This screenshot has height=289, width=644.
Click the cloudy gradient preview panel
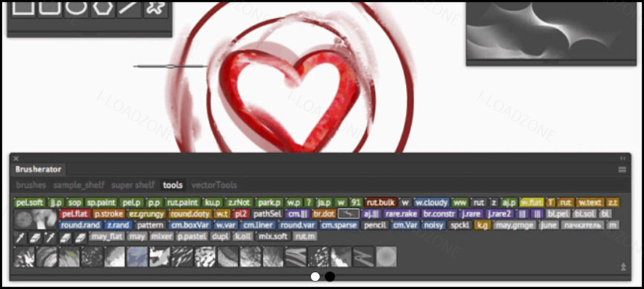pos(551,31)
